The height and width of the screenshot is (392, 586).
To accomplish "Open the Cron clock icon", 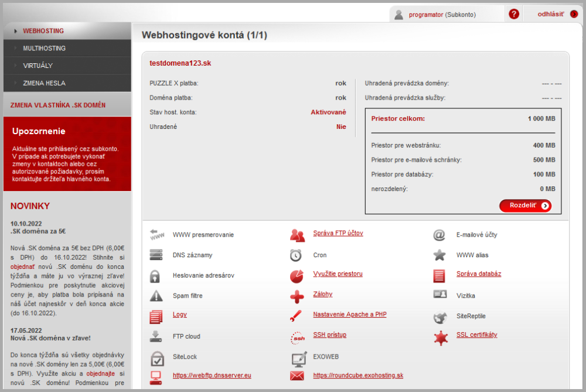I will [x=297, y=255].
